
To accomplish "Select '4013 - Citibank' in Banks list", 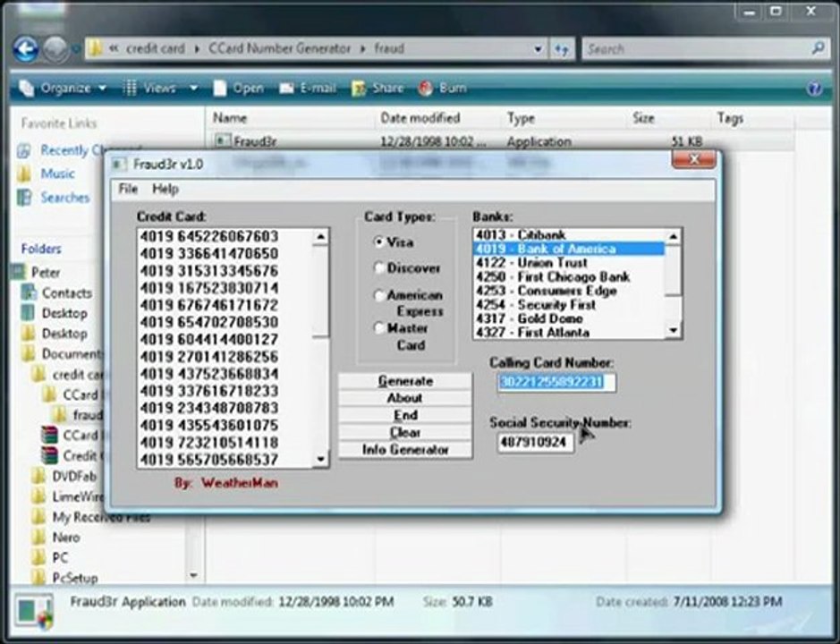I will pyautogui.click(x=569, y=234).
